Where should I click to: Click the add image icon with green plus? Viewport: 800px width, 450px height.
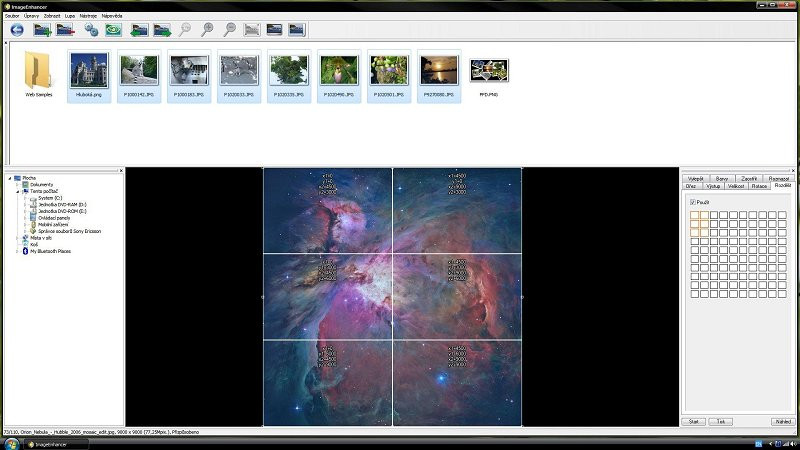click(x=42, y=30)
